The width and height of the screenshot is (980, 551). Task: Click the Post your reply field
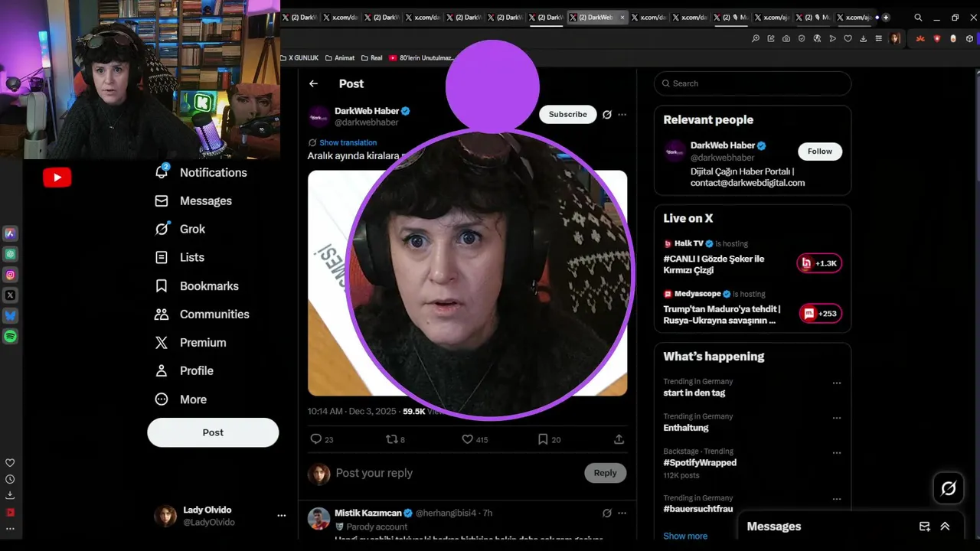coord(456,473)
